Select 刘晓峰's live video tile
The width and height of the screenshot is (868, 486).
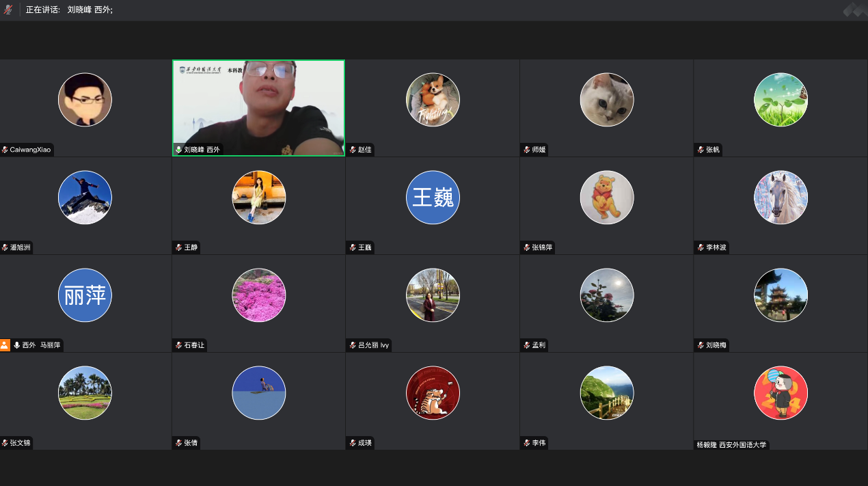click(258, 108)
